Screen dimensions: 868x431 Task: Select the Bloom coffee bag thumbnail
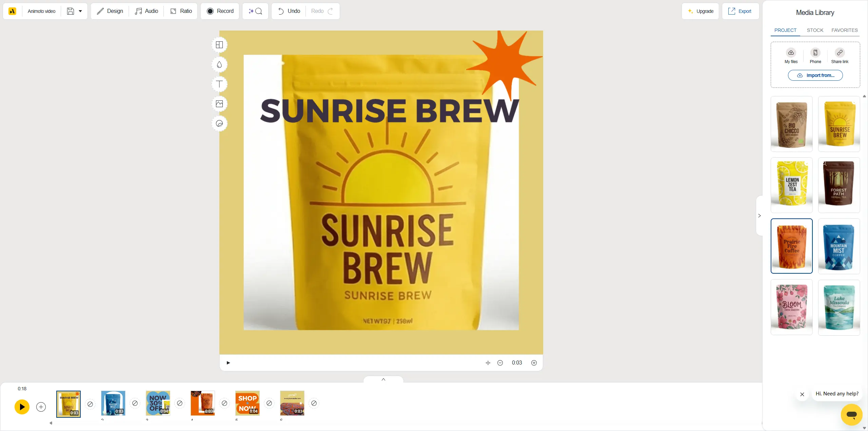tap(792, 307)
